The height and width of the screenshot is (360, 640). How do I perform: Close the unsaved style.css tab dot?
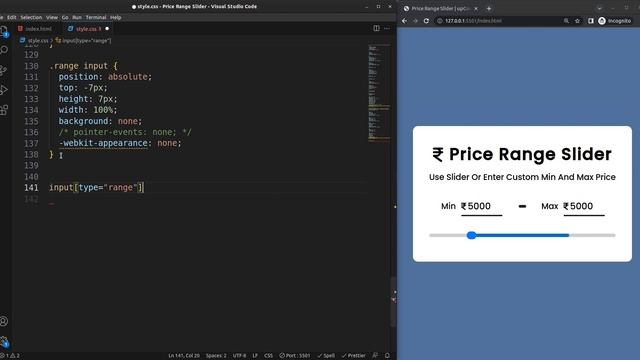click(107, 29)
